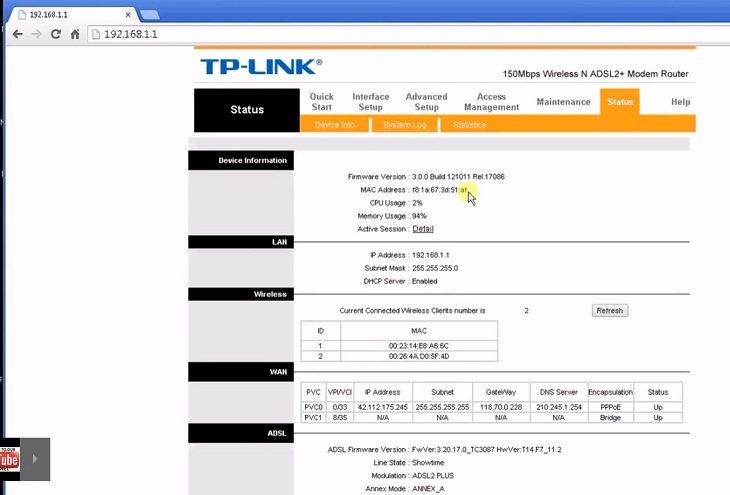Image resolution: width=730 pixels, height=495 pixels.
Task: Go to browser home icon
Action: pyautogui.click(x=75, y=34)
